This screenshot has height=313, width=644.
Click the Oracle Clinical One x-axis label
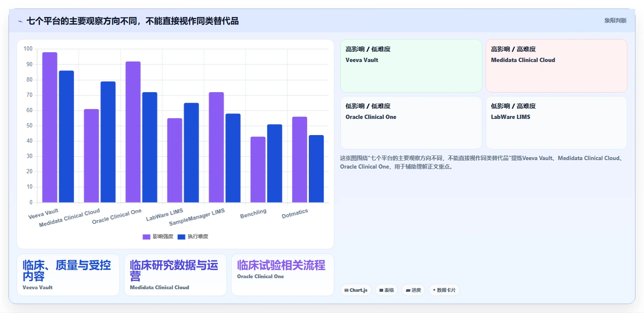(x=116, y=216)
